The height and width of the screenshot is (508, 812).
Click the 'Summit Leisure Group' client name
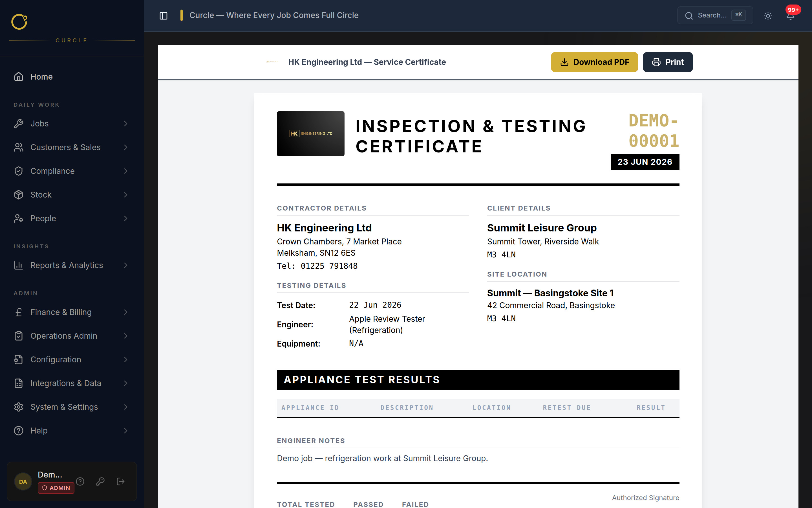point(542,228)
